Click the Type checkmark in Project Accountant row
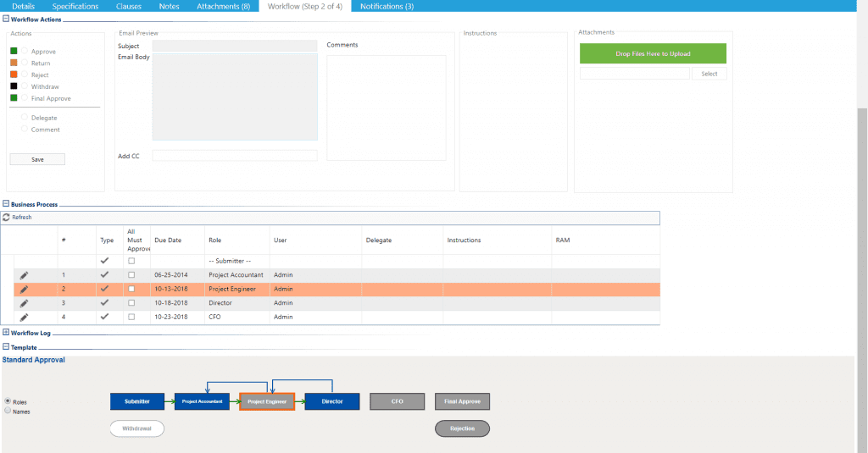The width and height of the screenshot is (868, 453). click(x=104, y=274)
